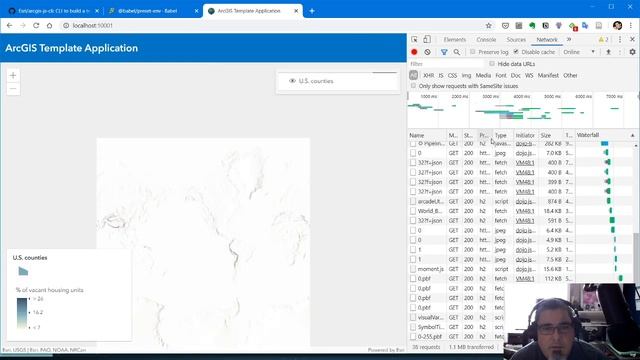Bookmark this page with the star
This screenshot has width=640, height=360.
point(489,26)
